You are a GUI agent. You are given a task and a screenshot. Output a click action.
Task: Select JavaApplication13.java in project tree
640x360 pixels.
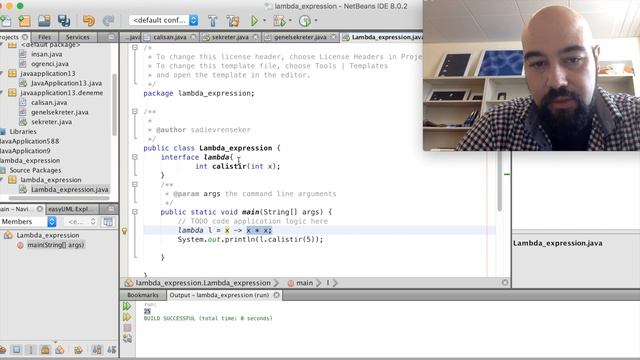pos(66,83)
